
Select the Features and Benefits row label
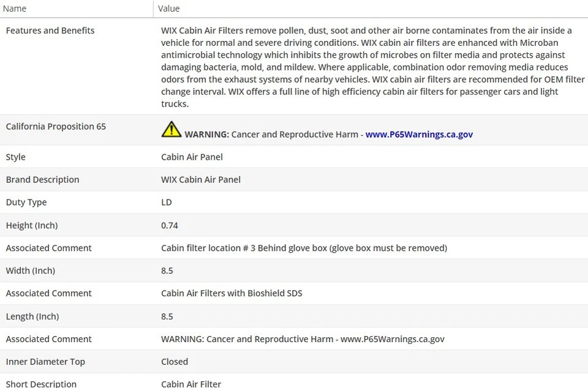[50, 31]
